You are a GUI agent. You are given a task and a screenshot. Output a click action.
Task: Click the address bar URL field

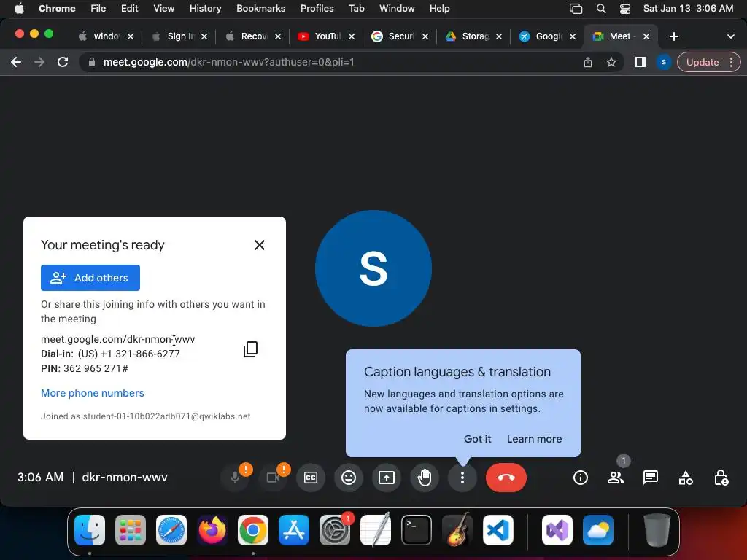(333, 62)
